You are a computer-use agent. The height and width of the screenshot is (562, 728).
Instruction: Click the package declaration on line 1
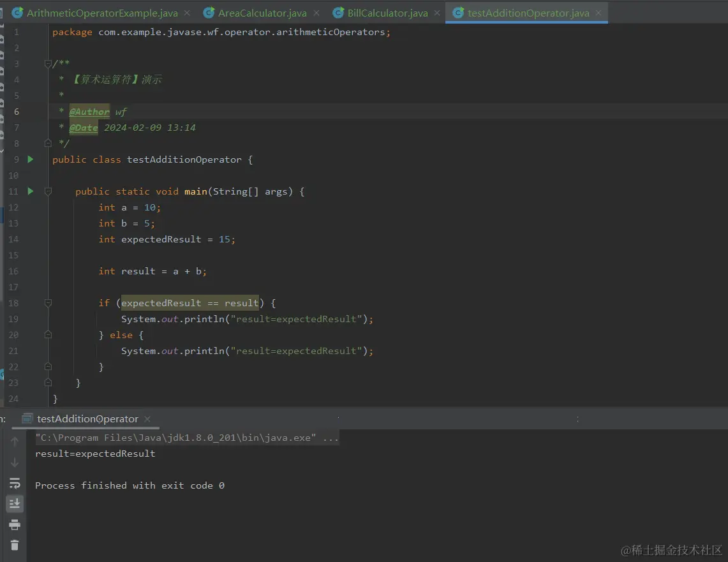(x=221, y=32)
